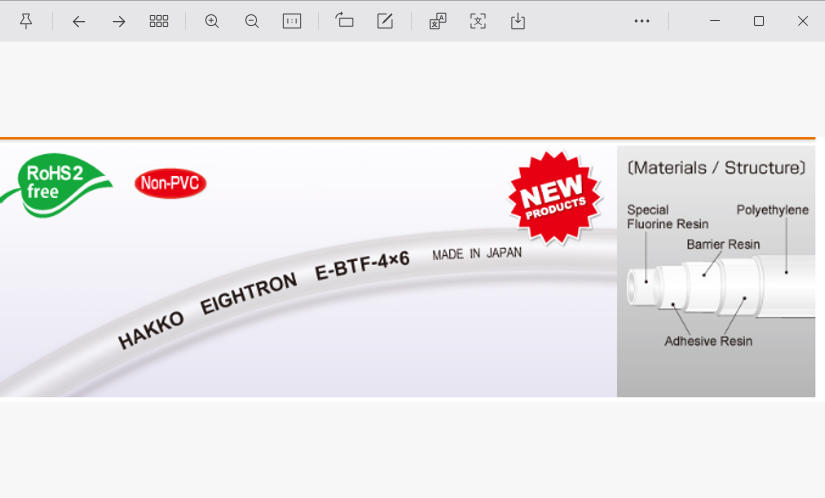Edit the image with the pencil icon
The width and height of the screenshot is (825, 498).
[x=385, y=21]
